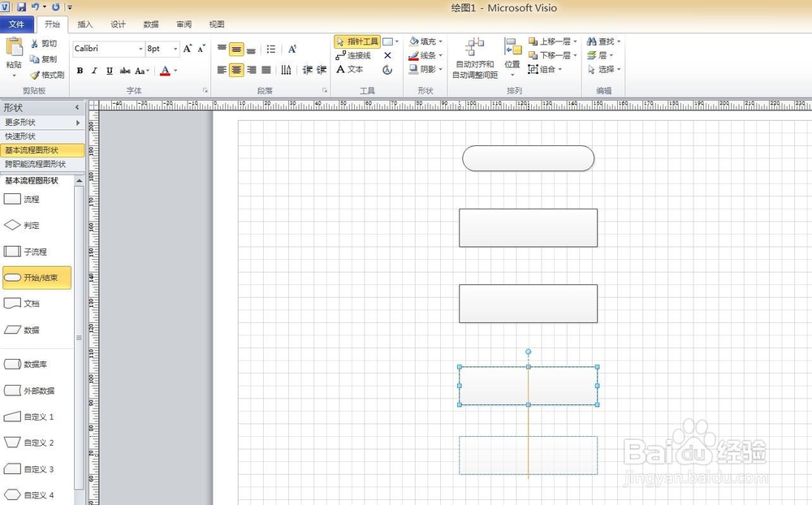
Task: Click the font color red underlined A
Action: tap(165, 71)
